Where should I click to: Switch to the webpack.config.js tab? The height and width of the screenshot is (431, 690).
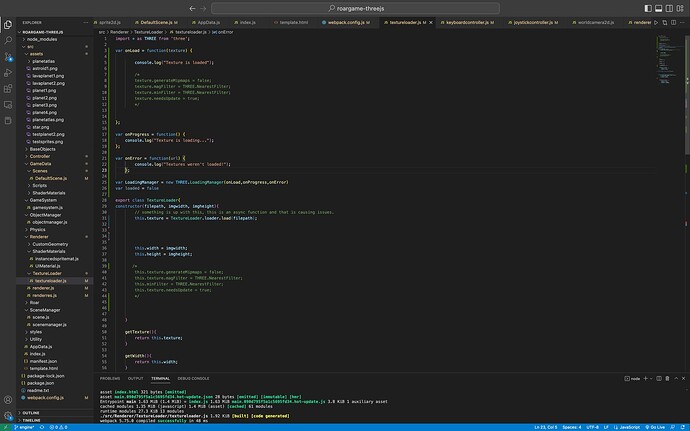(x=346, y=22)
